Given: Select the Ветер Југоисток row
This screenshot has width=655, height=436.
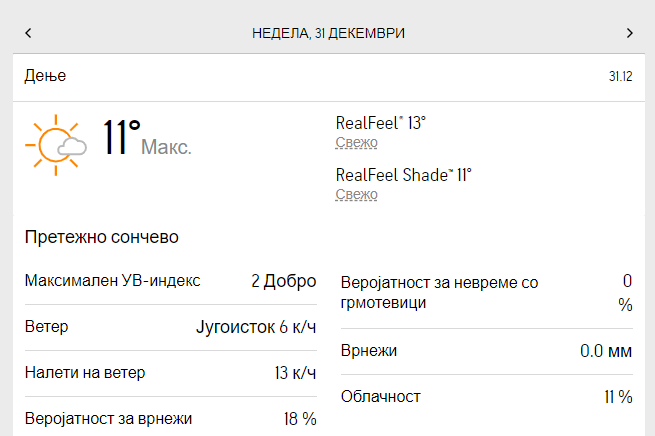Looking at the screenshot, I should [x=170, y=327].
